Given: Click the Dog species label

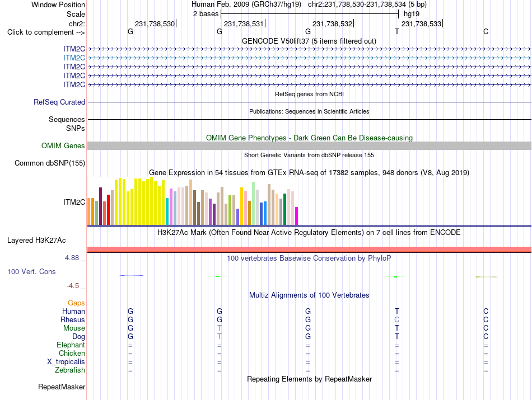Looking at the screenshot, I should (x=79, y=337).
